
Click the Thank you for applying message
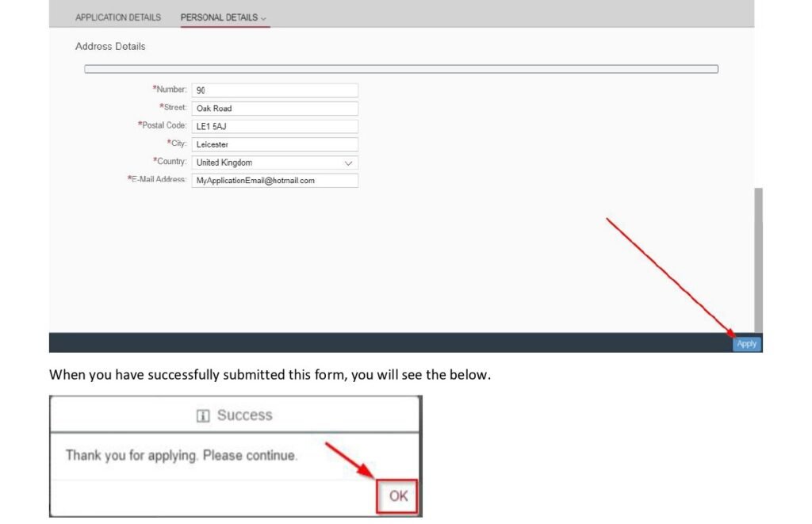pos(182,456)
